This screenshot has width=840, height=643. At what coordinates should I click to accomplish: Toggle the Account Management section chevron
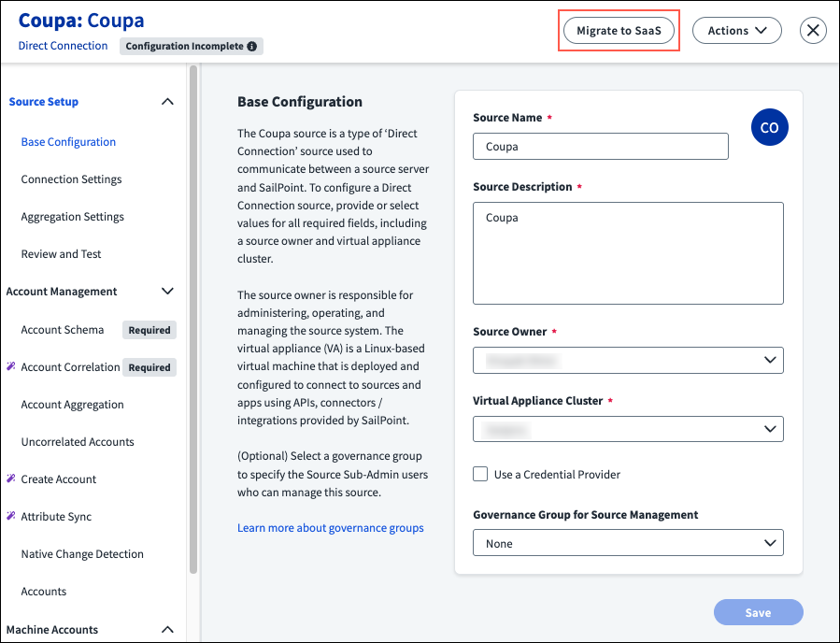point(167,291)
